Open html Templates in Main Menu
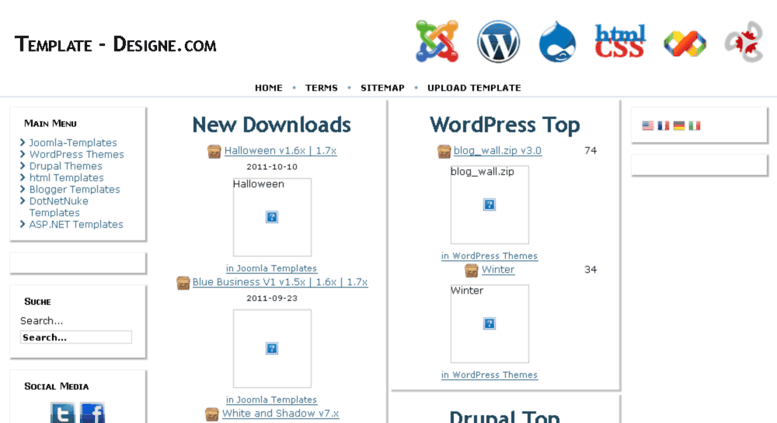This screenshot has height=423, width=777. 66,178
